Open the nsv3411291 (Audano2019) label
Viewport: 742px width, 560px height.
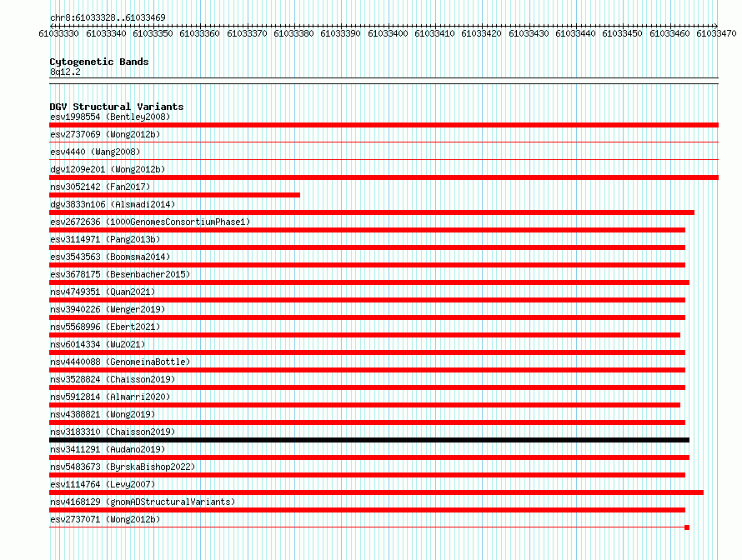pyautogui.click(x=108, y=449)
